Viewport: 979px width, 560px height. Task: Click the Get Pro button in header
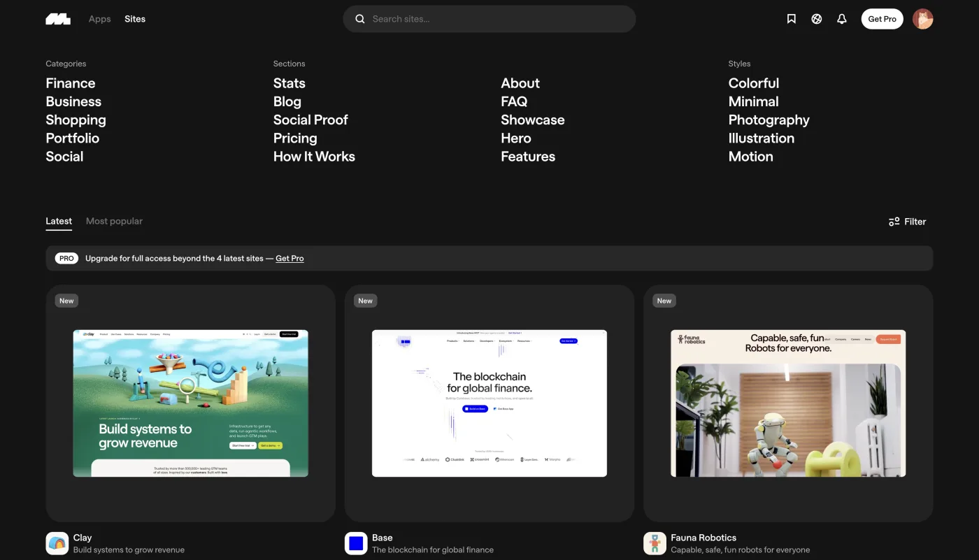click(x=882, y=19)
